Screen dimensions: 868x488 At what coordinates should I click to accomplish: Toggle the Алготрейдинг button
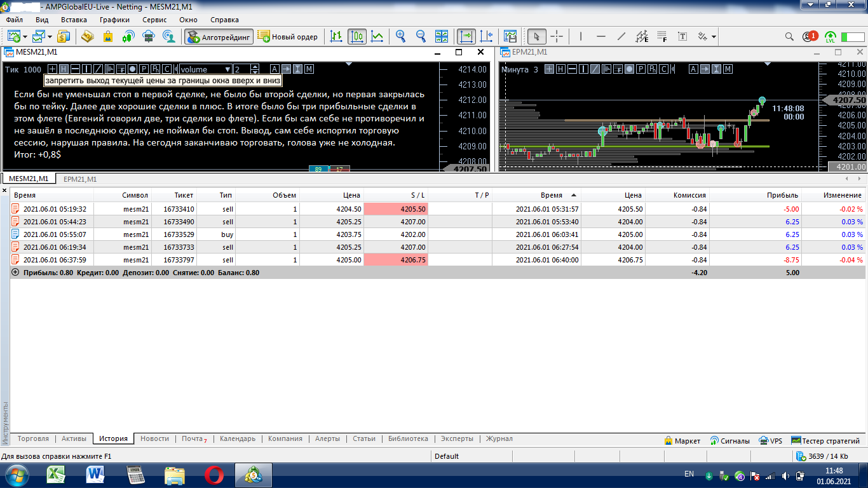[x=219, y=36]
